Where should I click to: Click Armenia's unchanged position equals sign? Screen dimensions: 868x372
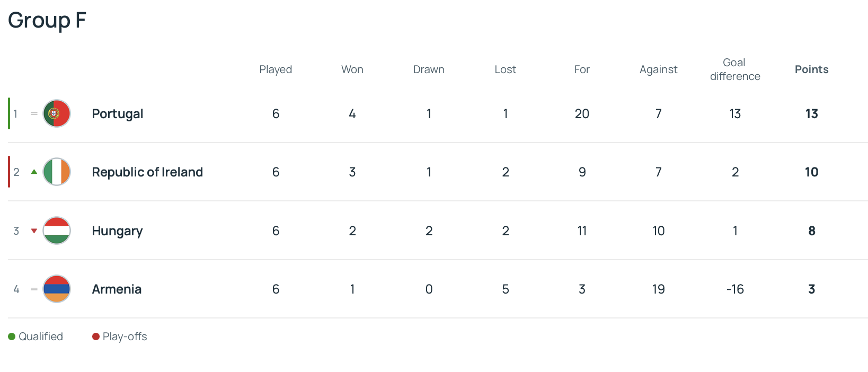pos(34,289)
